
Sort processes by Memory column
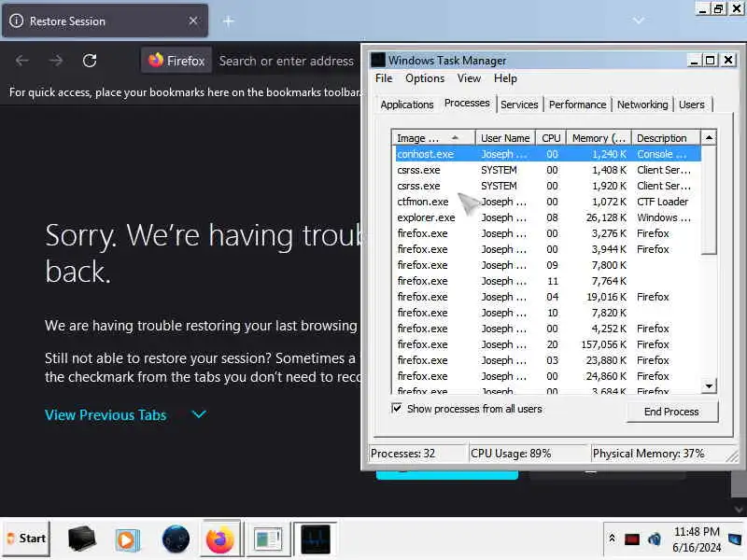(599, 137)
